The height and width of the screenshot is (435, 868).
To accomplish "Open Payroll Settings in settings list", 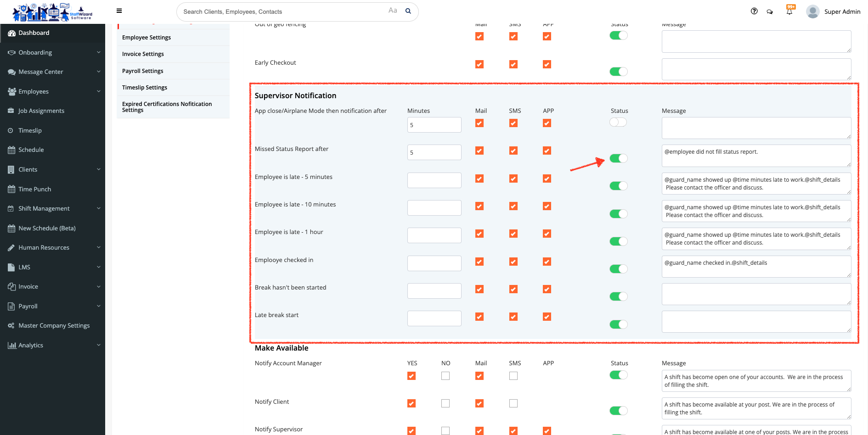I will 143,71.
